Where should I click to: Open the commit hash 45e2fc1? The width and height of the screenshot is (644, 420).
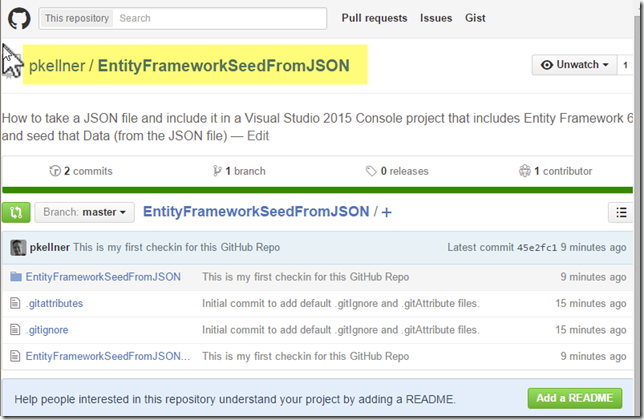coord(537,248)
